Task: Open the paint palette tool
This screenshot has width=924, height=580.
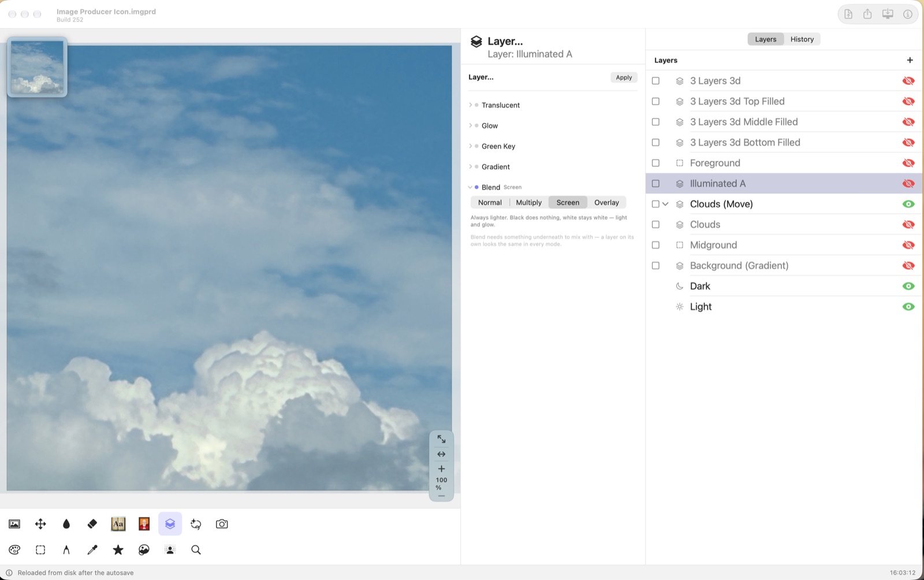Action: [14, 550]
